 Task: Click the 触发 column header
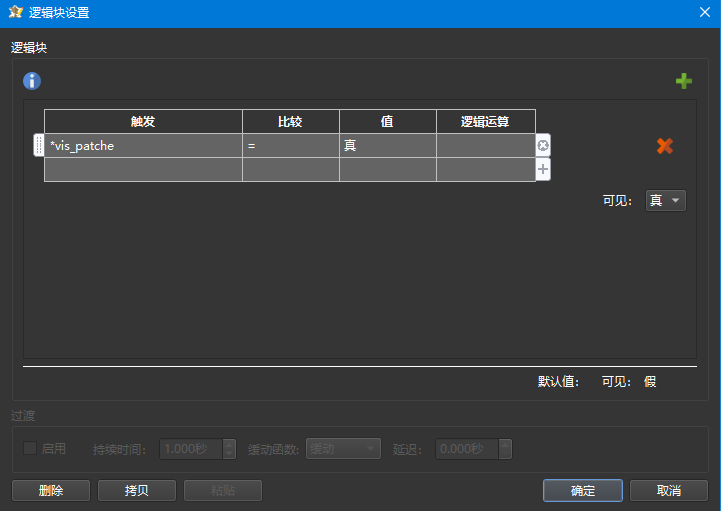click(143, 121)
